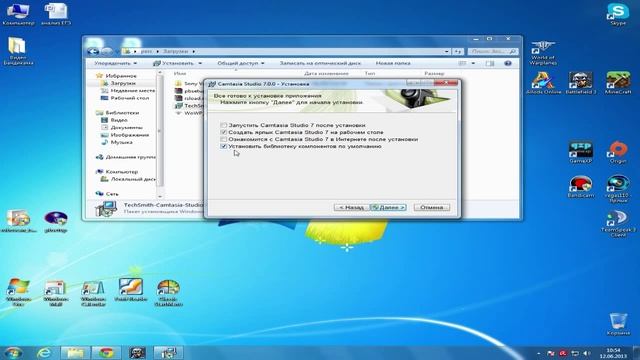
Task: Select 'Домашняя группа' in navigation pane
Action: click(x=130, y=157)
